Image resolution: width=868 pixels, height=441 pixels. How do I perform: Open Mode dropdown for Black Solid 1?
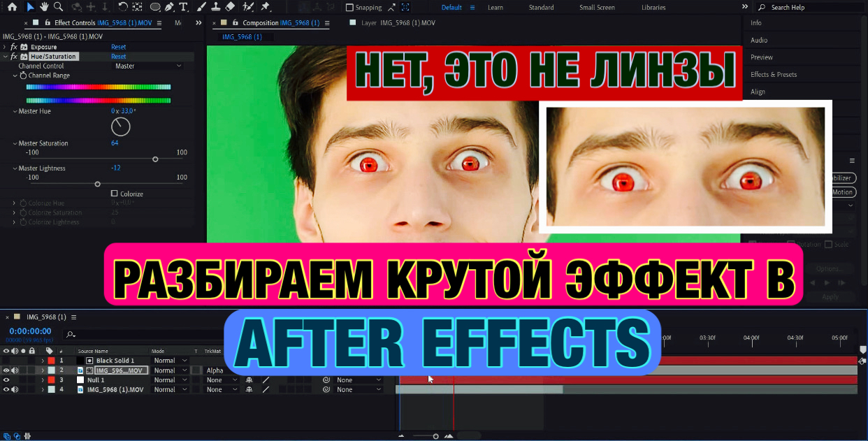[171, 361]
